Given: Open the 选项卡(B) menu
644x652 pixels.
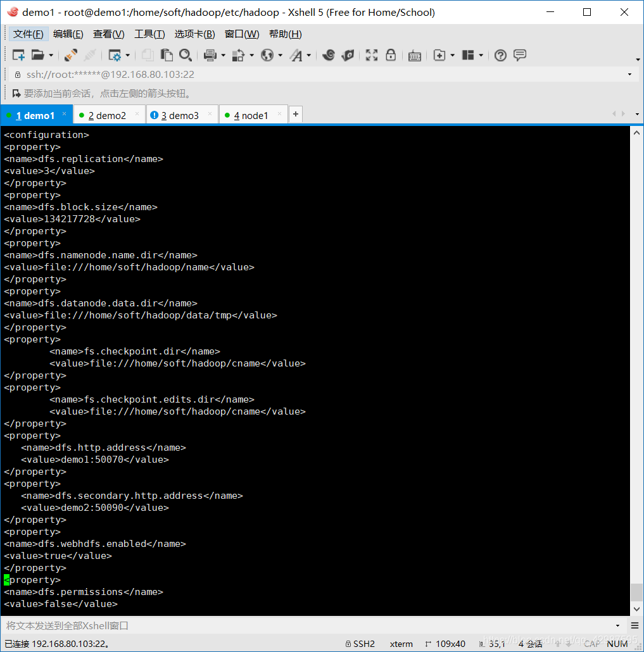Looking at the screenshot, I should tap(194, 34).
